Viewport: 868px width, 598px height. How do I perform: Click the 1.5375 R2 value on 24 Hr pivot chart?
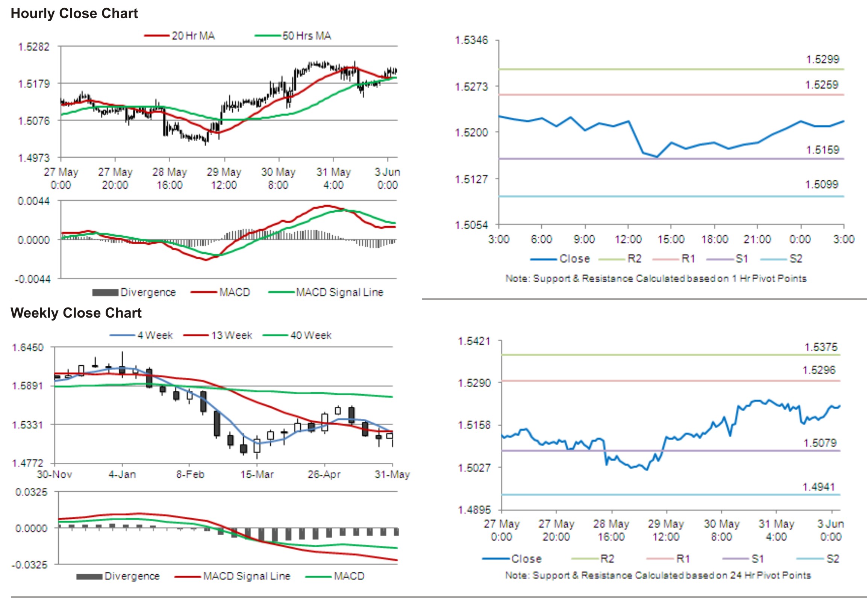tap(821, 347)
